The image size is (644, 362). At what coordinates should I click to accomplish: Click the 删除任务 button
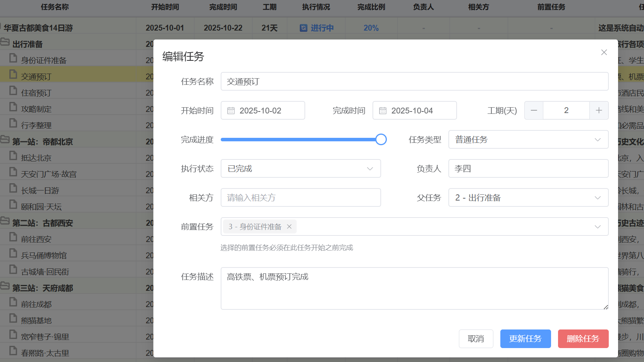583,338
